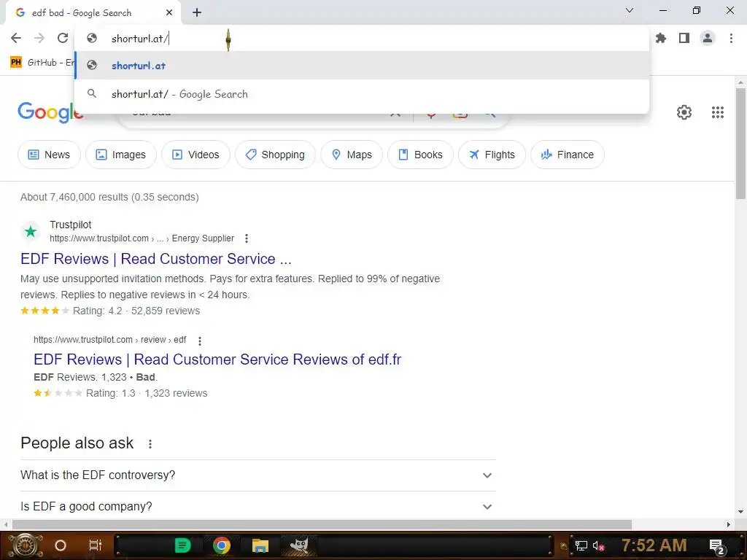
Task: Filter results by Shopping
Action: coord(275,155)
